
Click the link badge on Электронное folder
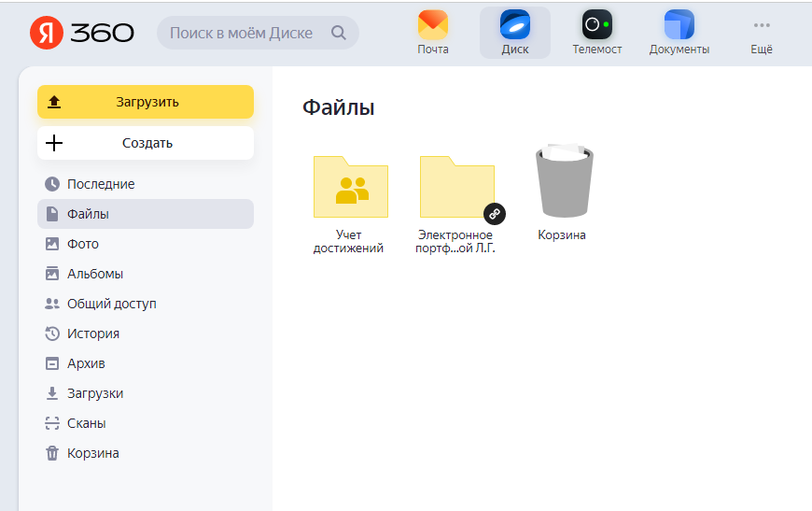tap(495, 214)
